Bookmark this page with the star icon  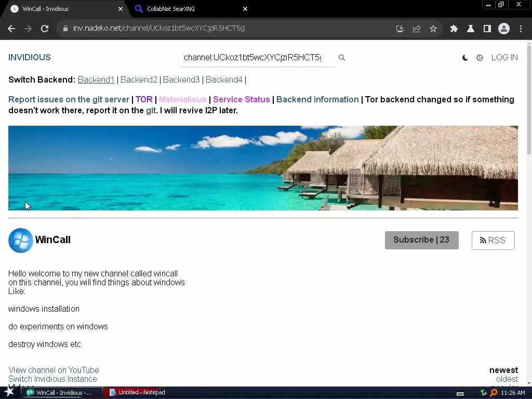point(433,29)
